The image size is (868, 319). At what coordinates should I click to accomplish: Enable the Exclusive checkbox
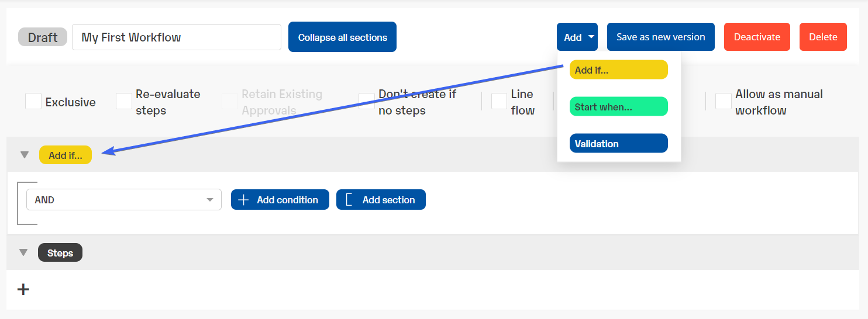tap(33, 102)
